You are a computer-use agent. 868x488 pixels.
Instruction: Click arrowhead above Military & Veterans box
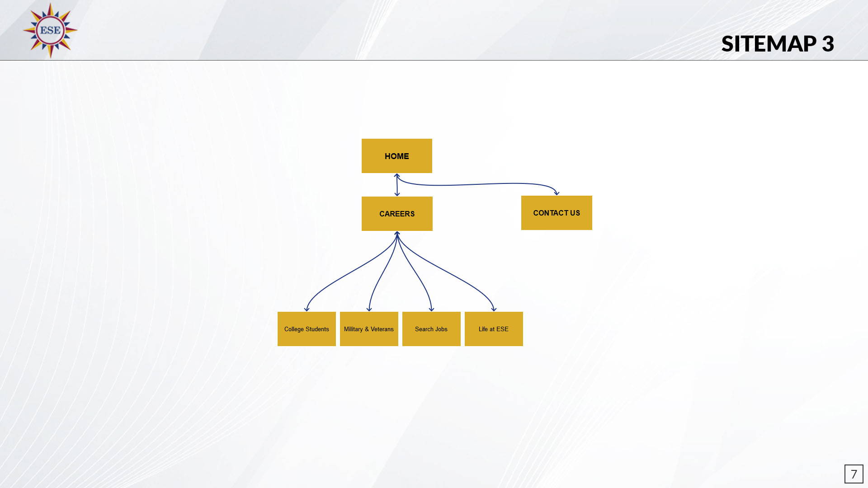[369, 310]
